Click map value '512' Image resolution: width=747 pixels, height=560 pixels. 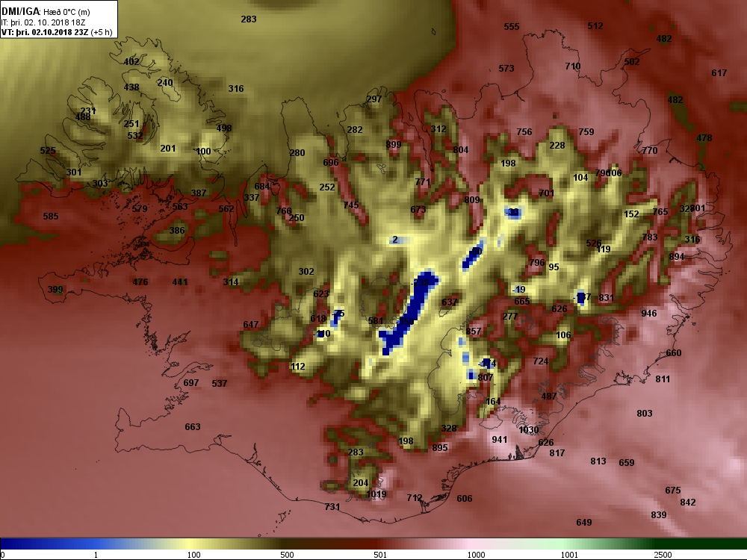(595, 25)
